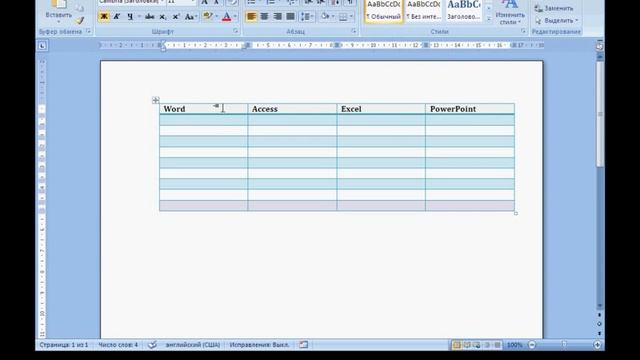Click the Copy icon in clipboard group
The image size is (640, 360).
coord(80,8)
